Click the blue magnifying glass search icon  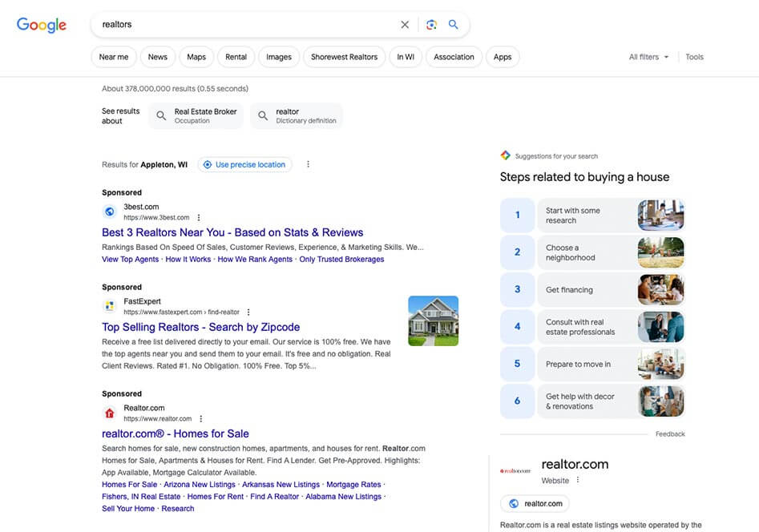(454, 25)
